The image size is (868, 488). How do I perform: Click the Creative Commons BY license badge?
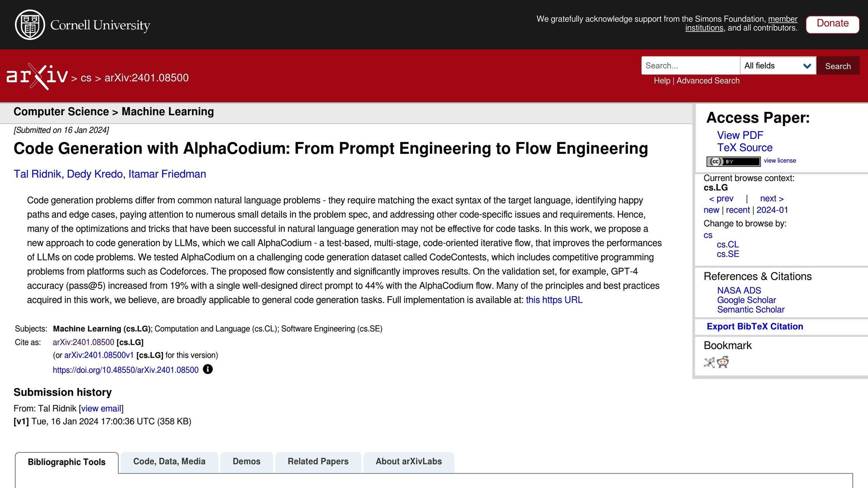click(x=733, y=161)
